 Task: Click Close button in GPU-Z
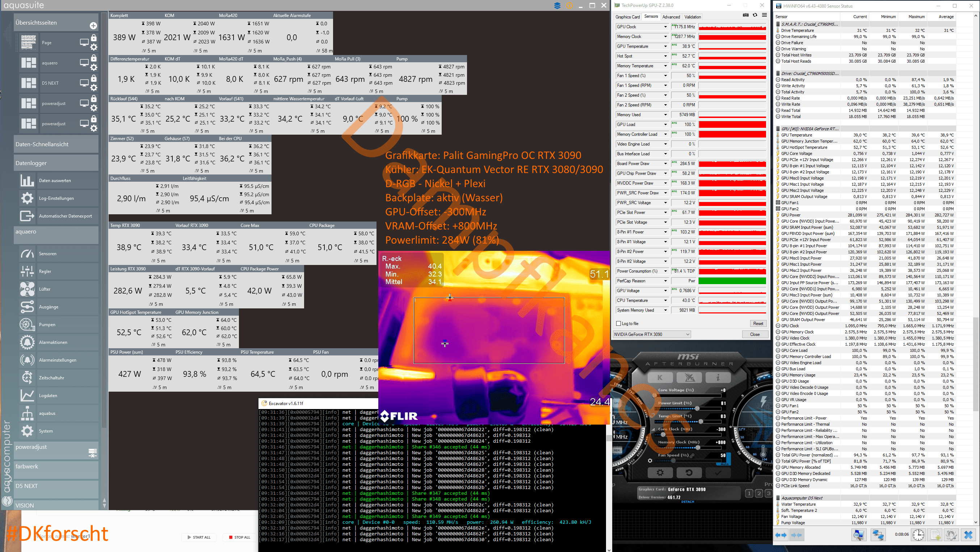(x=755, y=334)
